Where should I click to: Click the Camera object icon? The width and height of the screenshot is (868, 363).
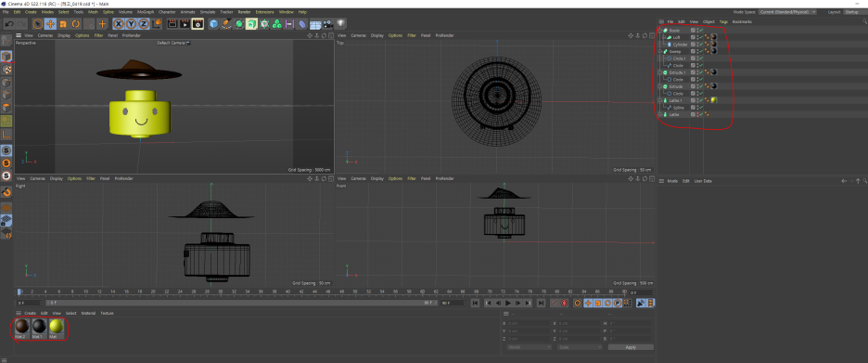coord(328,24)
